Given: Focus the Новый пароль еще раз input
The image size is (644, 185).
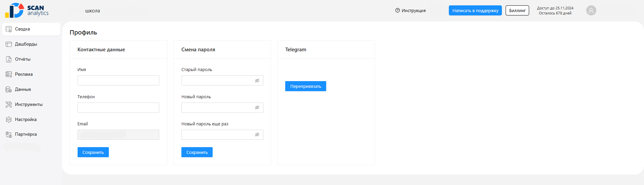Looking at the screenshot, I should [222, 135].
